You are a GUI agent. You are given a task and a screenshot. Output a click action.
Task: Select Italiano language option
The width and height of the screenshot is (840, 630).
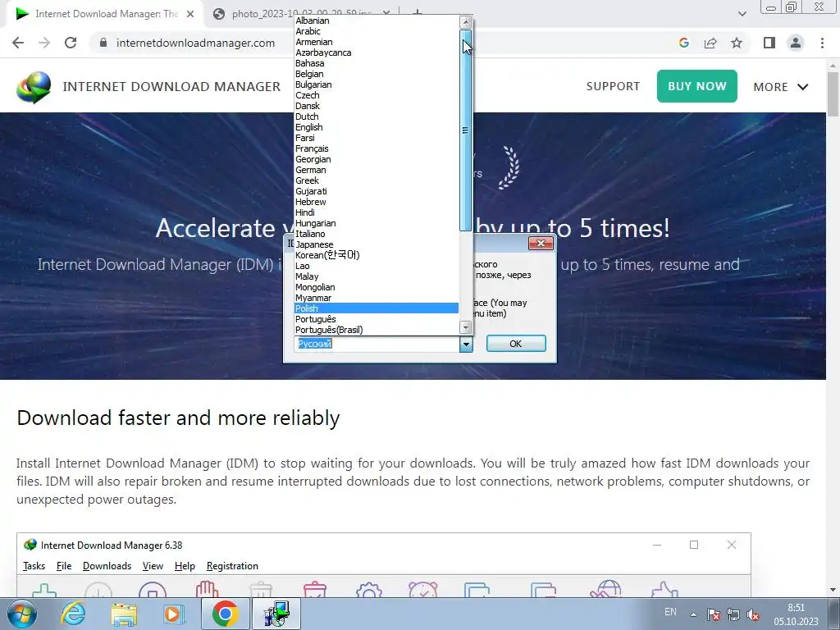pos(376,234)
